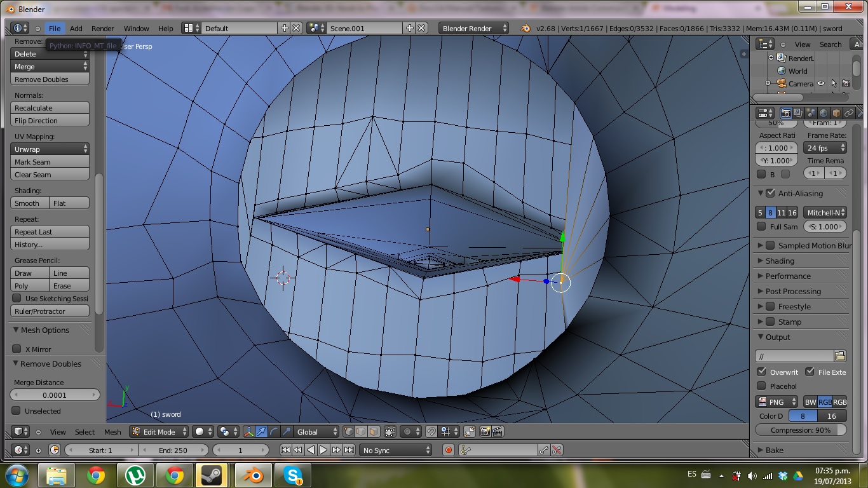868x488 pixels.
Task: Open the Render properties camera tab
Action: coord(786,113)
